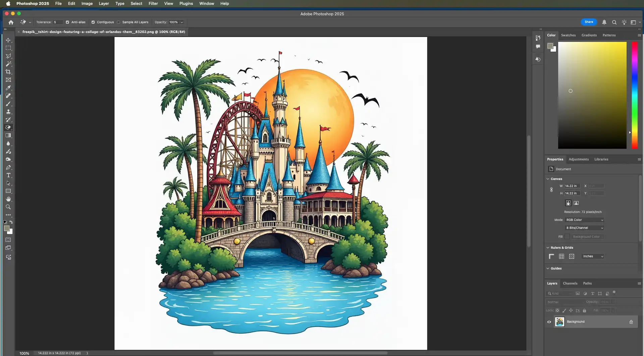
Task: Select the Hand tool
Action: tap(8, 199)
